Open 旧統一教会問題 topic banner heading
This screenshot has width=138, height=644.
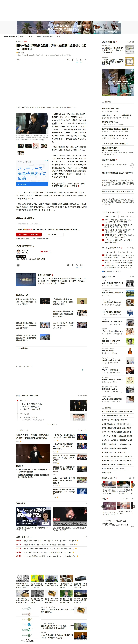tap(45, 275)
